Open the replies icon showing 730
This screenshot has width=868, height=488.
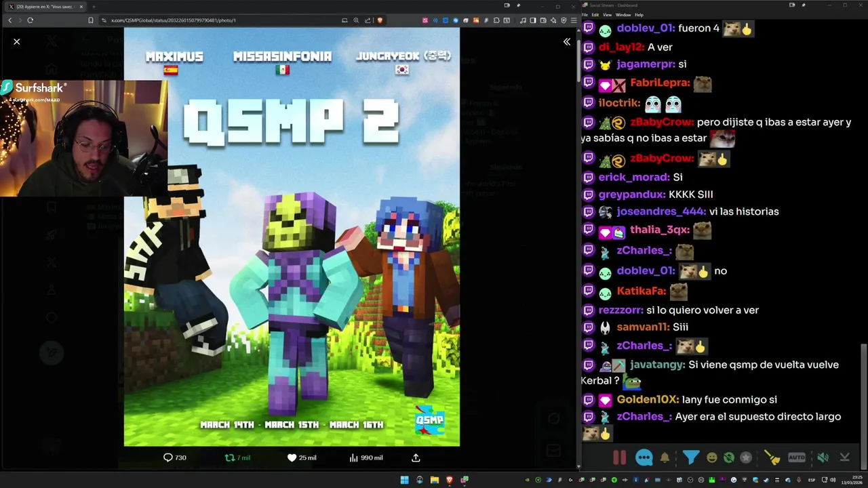tap(175, 457)
